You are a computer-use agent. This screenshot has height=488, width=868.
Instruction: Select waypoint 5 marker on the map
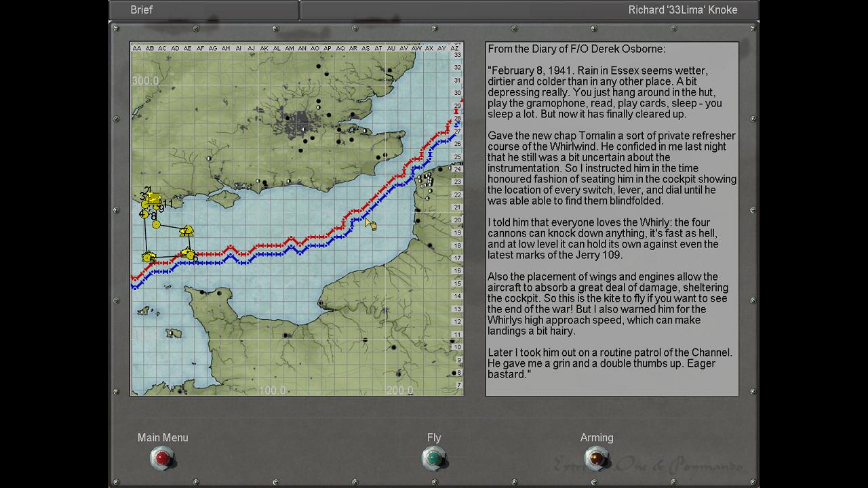tap(147, 257)
